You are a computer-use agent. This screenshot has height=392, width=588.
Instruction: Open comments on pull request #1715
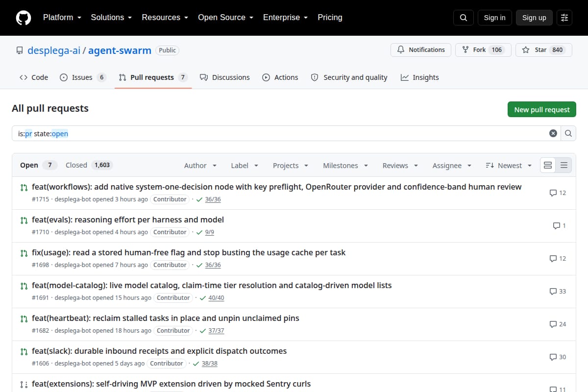pos(558,193)
